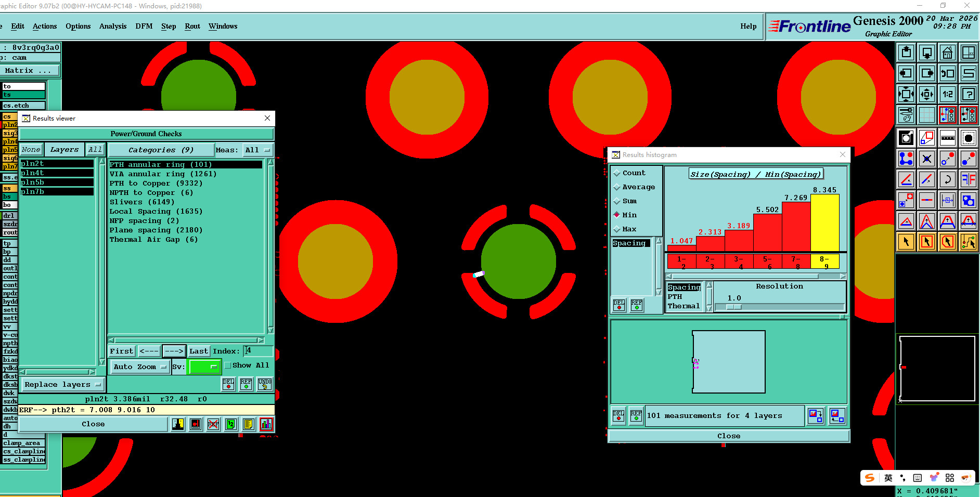Select the mirror F tool icon
The image size is (980, 497).
(969, 179)
